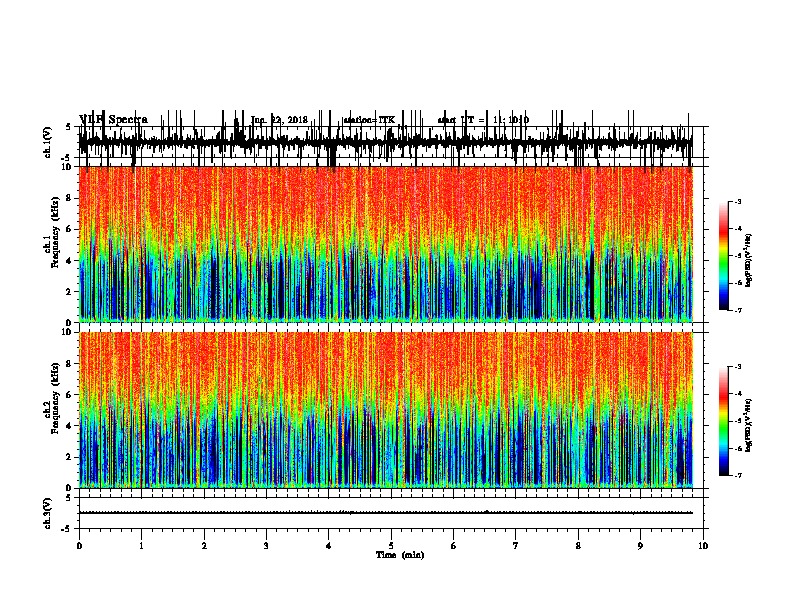Image resolution: width=792 pixels, height=612 pixels.
Task: Click the ch.2 spectrogram panel
Action: pos(386,410)
